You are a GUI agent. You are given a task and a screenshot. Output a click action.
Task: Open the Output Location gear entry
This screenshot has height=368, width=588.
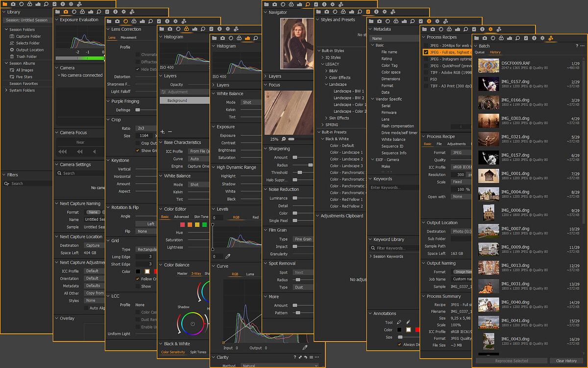tap(26, 50)
